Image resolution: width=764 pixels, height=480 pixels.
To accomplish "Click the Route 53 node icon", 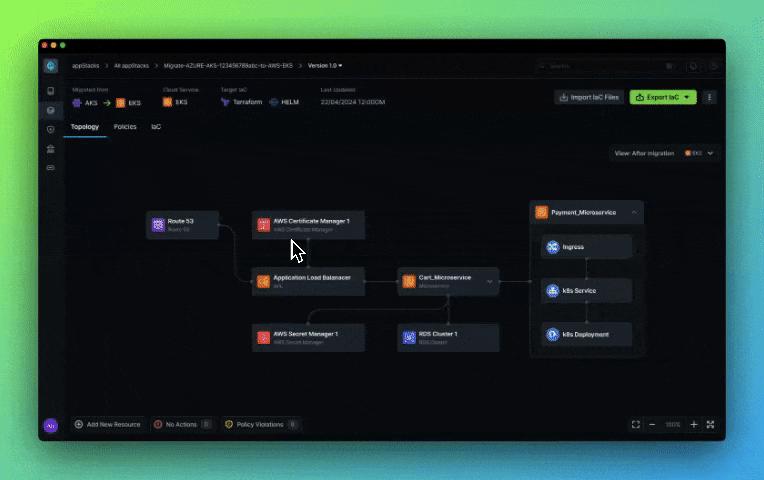I will [x=158, y=225].
